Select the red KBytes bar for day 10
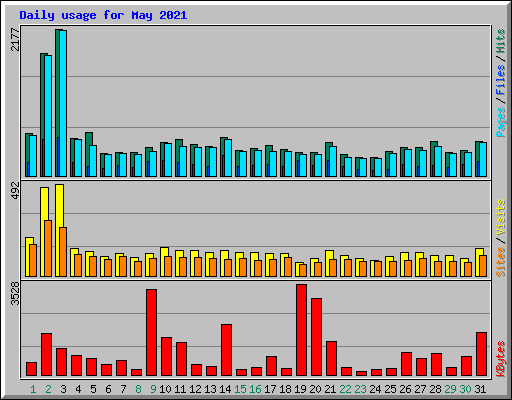This screenshot has height=400, width=512. click(x=166, y=357)
